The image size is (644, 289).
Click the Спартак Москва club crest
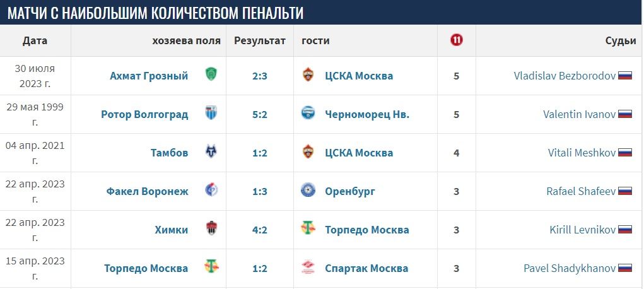[308, 267]
